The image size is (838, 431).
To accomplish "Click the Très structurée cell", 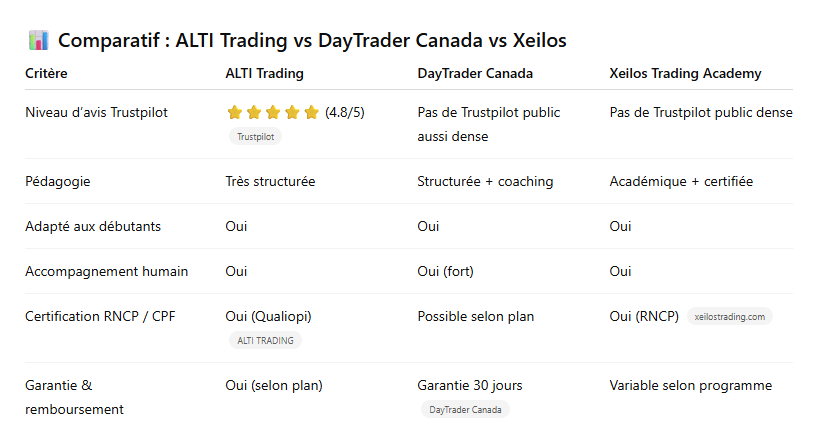I will tap(270, 182).
